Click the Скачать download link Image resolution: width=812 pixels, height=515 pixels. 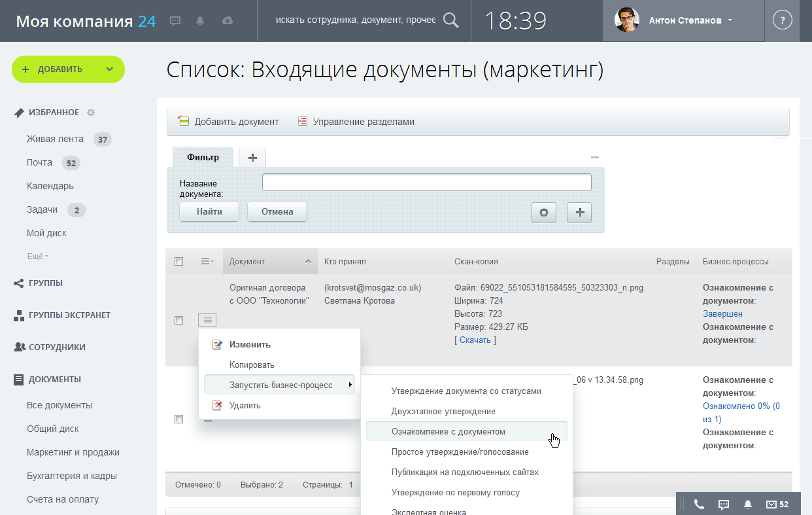click(x=475, y=340)
